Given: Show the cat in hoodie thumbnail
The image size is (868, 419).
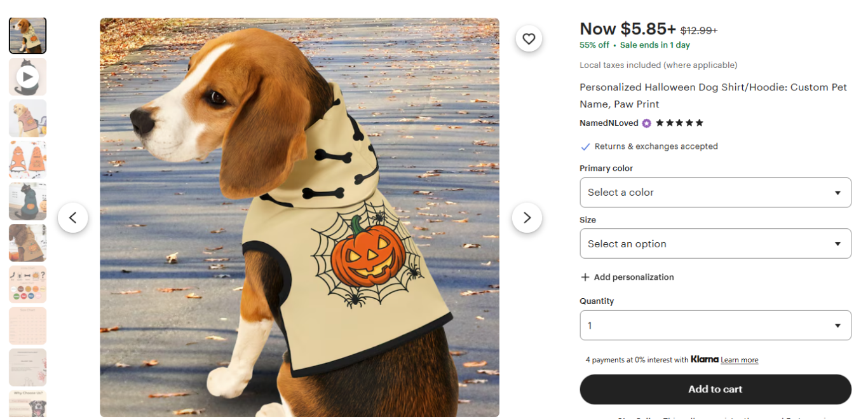Looking at the screenshot, I should pyautogui.click(x=27, y=201).
